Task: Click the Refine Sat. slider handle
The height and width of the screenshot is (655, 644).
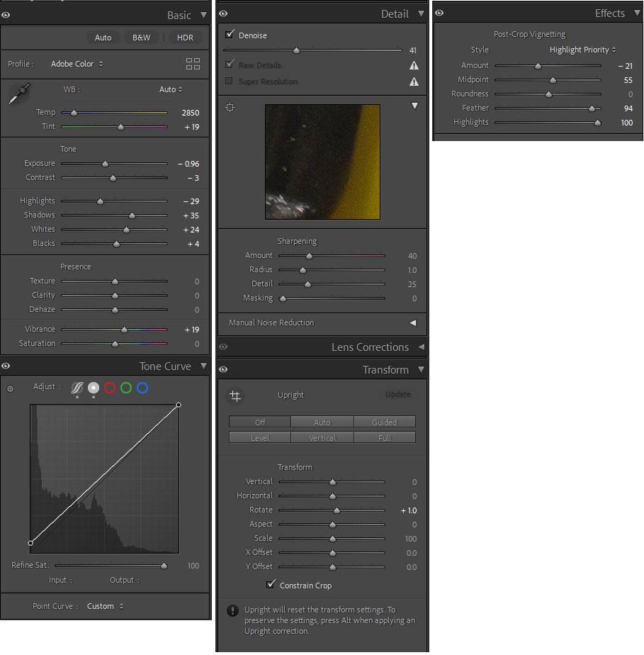Action: [164, 566]
